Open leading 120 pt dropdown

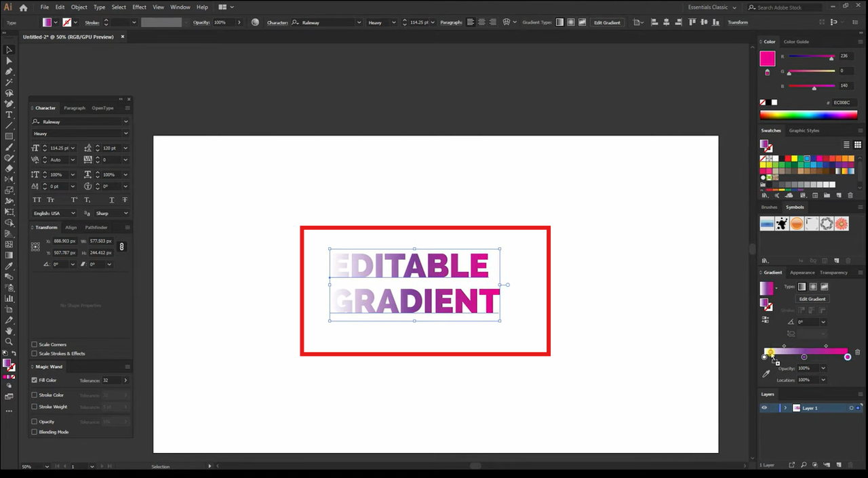(x=125, y=148)
